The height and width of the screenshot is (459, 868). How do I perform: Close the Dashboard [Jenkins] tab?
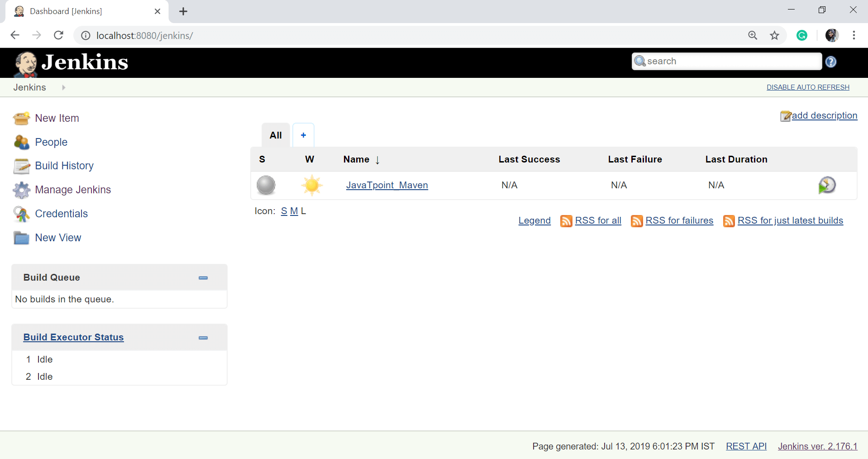157,11
